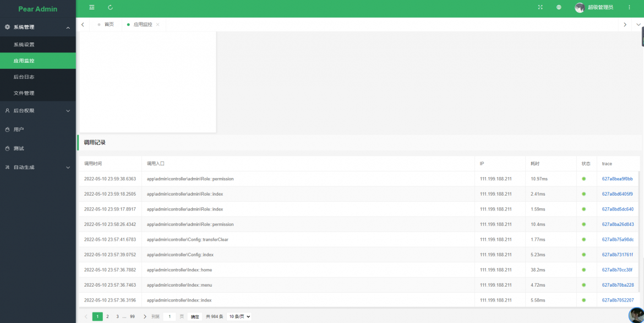This screenshot has height=323, width=644.
Task: Open trace link 627a8bd6405f9
Action: click(x=617, y=194)
